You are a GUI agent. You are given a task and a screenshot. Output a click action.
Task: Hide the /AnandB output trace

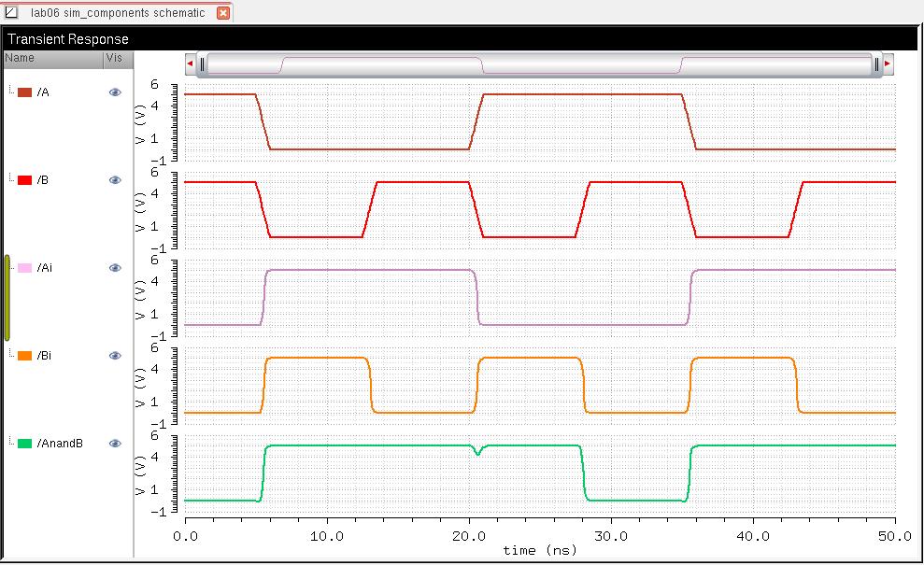[115, 444]
